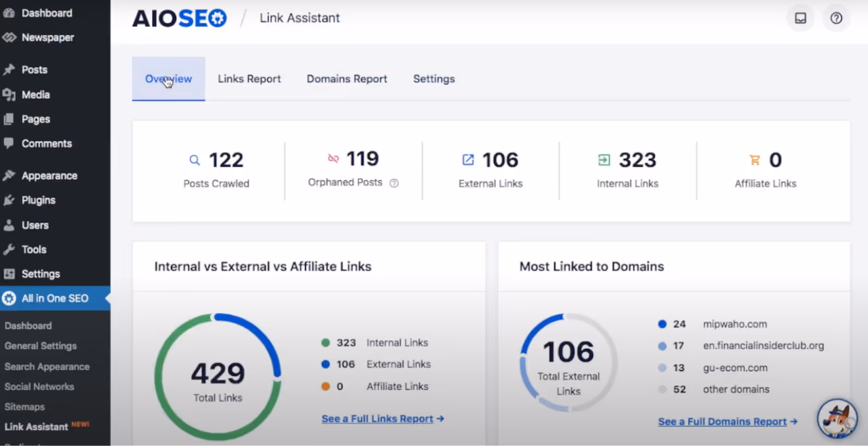Open Link Assistant submenu item
The image size is (868, 446).
point(36,426)
